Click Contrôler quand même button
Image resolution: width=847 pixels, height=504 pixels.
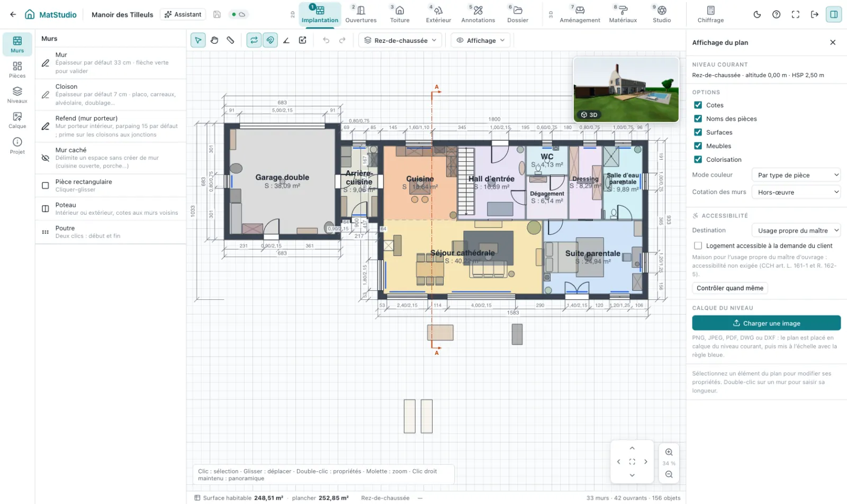click(x=730, y=288)
